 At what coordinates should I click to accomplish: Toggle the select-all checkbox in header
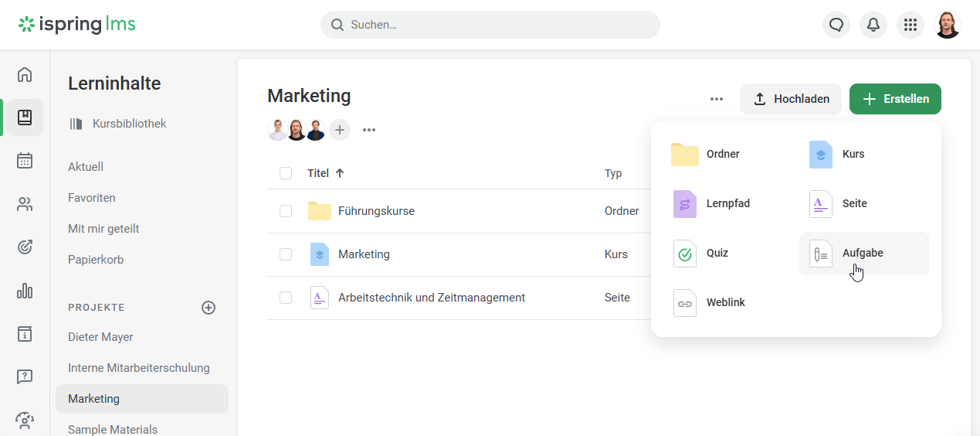(286, 173)
